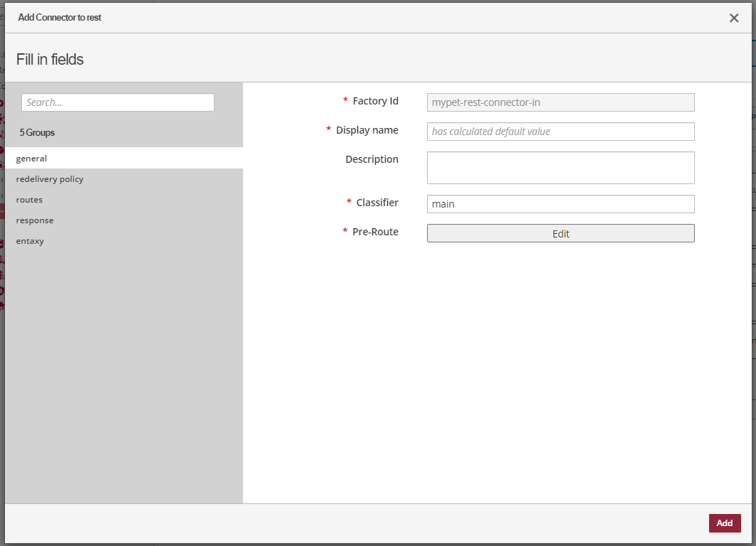Focus the Classifier field containing main
The image size is (756, 546).
click(560, 204)
